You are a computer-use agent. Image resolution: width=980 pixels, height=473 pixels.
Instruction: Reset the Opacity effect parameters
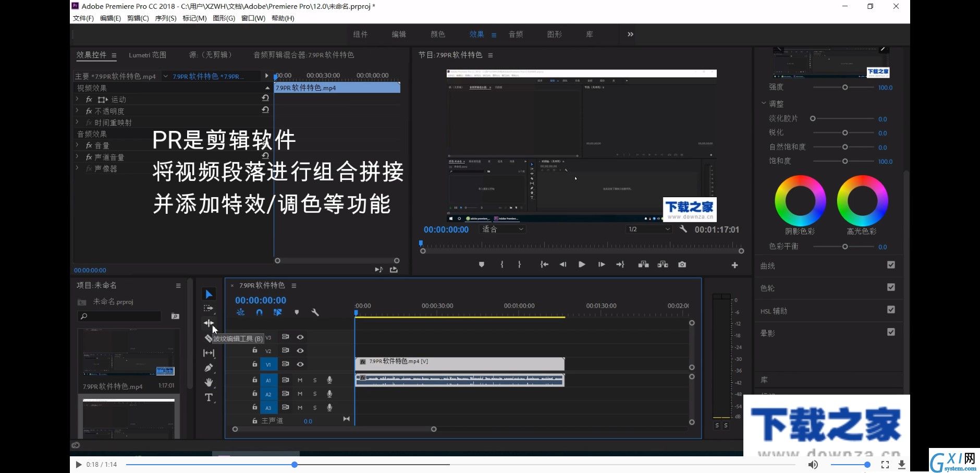click(265, 110)
